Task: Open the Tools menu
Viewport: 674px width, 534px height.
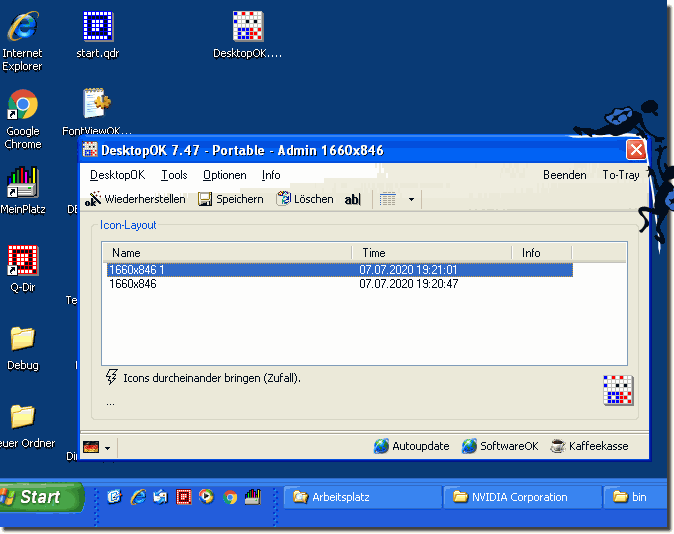Action: click(x=174, y=175)
